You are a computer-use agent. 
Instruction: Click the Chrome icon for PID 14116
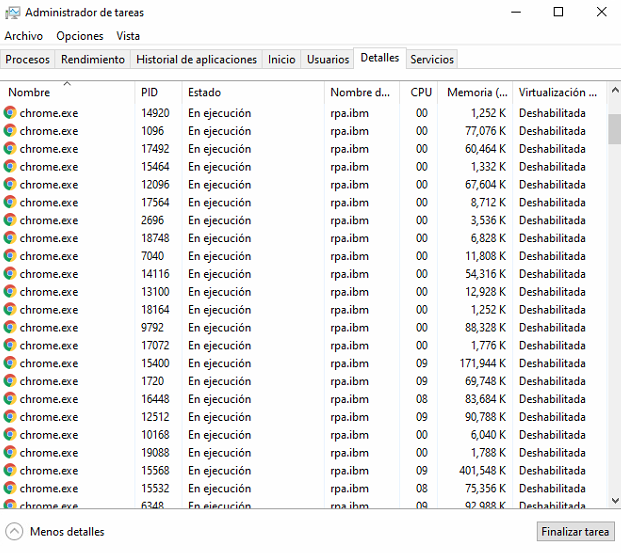coord(10,274)
